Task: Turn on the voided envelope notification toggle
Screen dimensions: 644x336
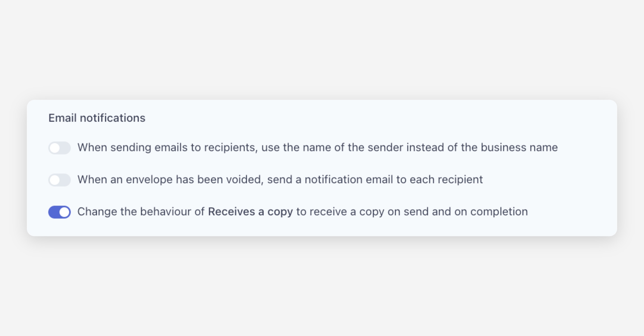Action: [59, 180]
